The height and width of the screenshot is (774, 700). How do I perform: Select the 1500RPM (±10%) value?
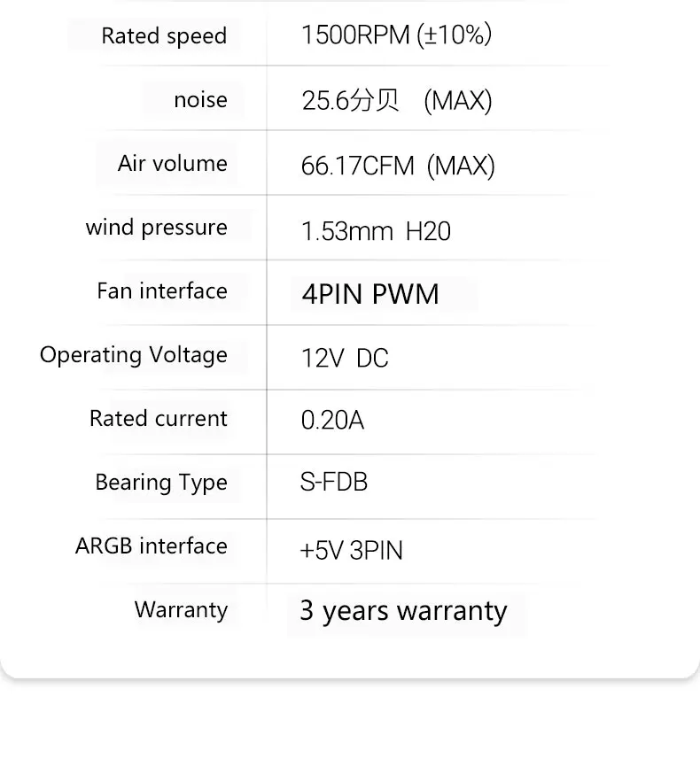396,35
